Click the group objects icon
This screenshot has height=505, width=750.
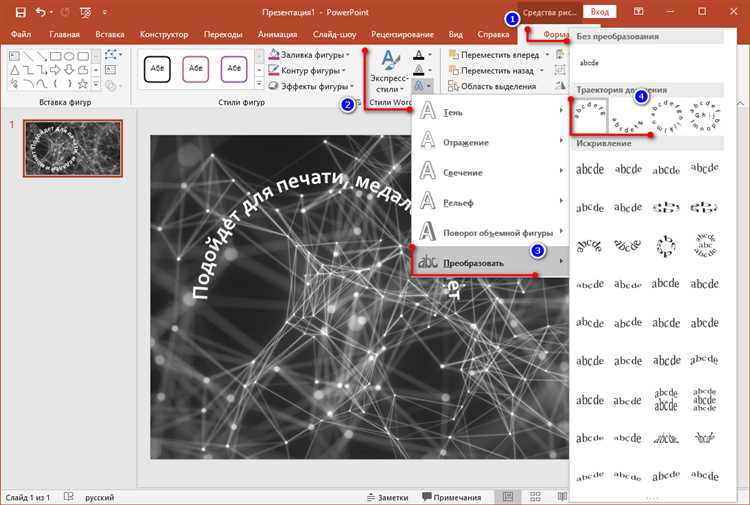[560, 71]
